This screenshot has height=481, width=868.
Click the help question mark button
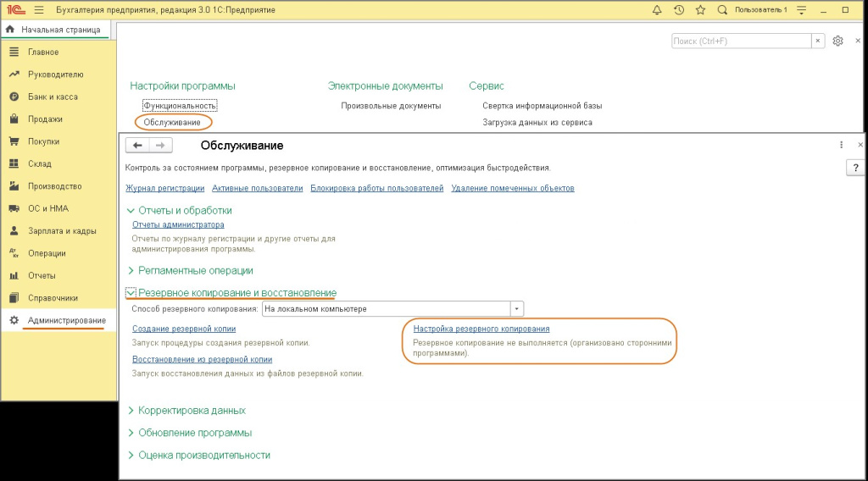point(854,168)
